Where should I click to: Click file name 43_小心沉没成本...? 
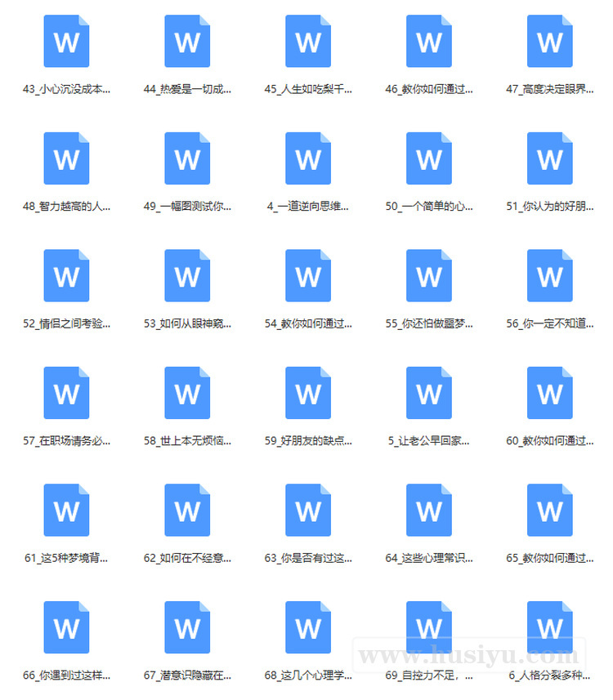[66, 89]
